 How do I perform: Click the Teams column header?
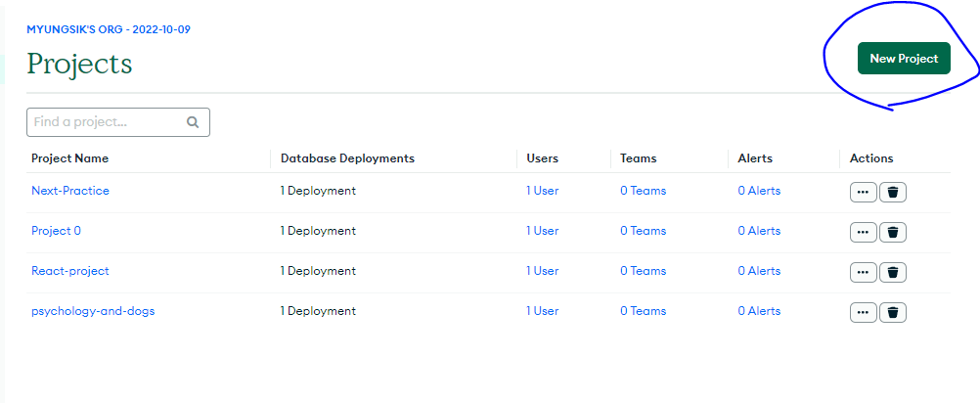point(638,158)
